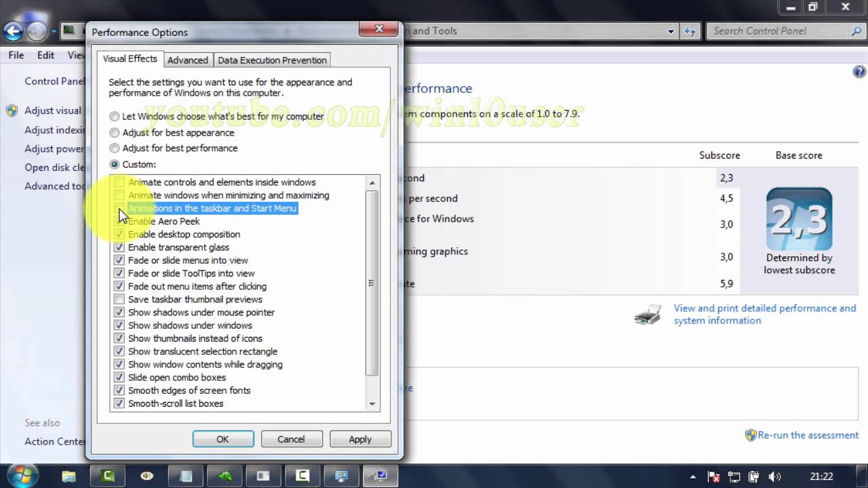Click the search magnifier icon
Image resolution: width=868 pixels, height=488 pixels.
[856, 30]
